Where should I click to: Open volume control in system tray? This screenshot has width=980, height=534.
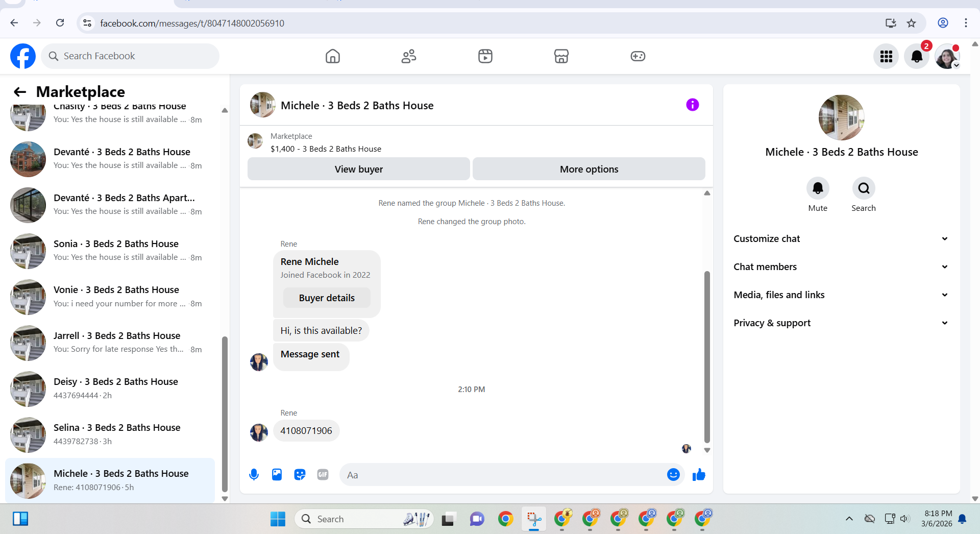click(x=905, y=519)
